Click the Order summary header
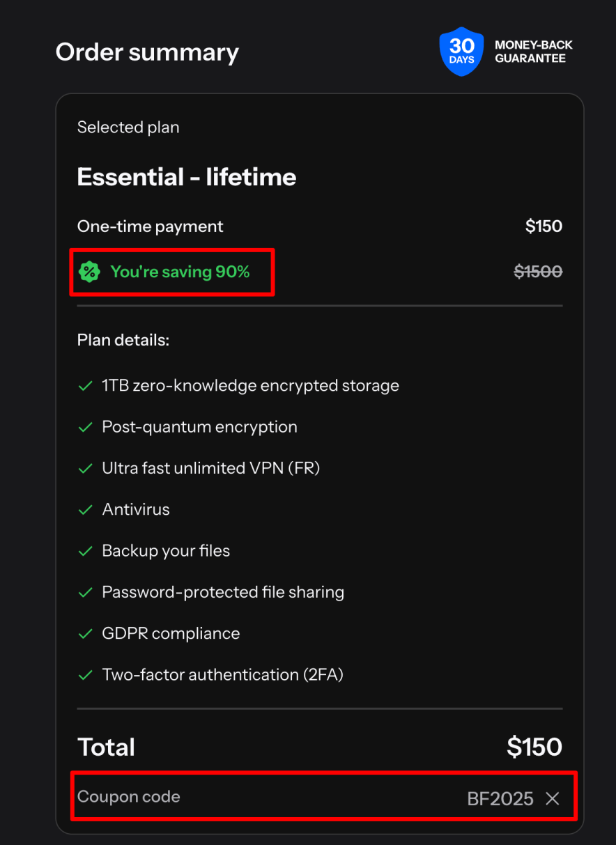Screen dimensions: 616x845 (x=146, y=52)
